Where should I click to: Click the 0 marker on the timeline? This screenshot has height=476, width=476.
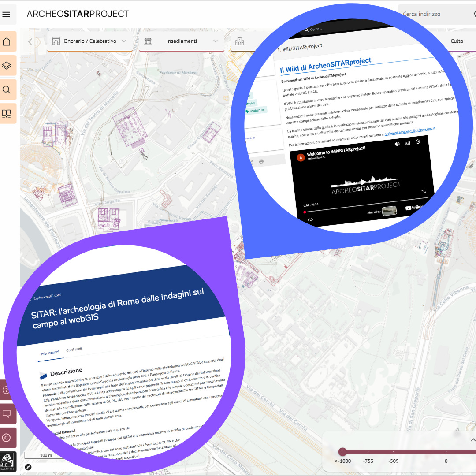(446, 461)
